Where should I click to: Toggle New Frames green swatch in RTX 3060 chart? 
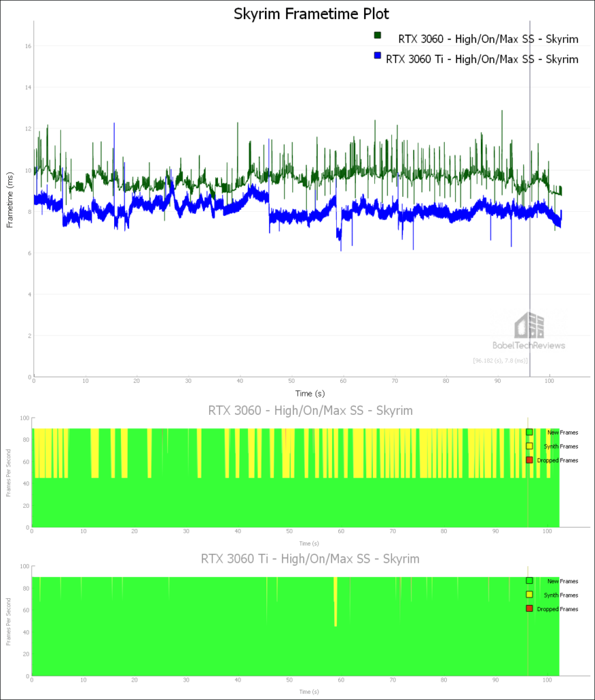coord(529,432)
